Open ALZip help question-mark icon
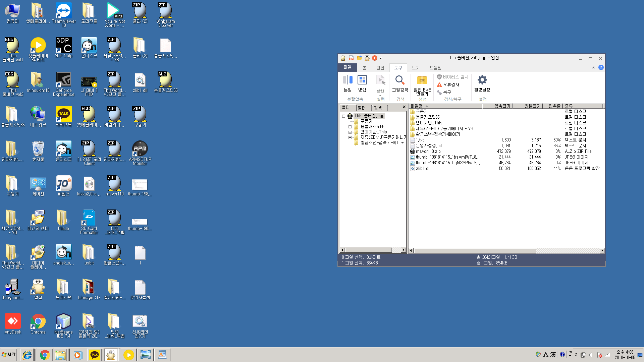The width and height of the screenshot is (644, 362). tap(601, 67)
